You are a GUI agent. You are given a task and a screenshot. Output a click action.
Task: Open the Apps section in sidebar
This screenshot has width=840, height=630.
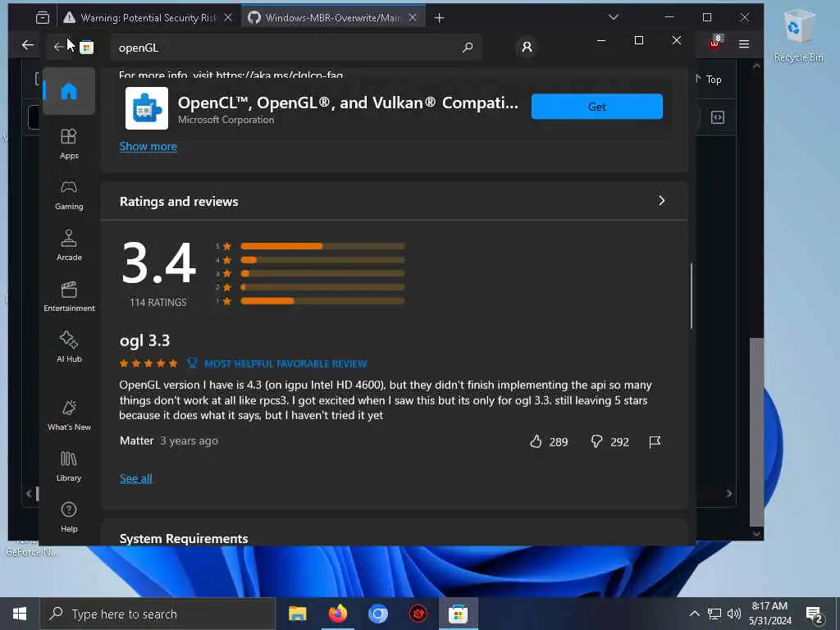(x=69, y=144)
